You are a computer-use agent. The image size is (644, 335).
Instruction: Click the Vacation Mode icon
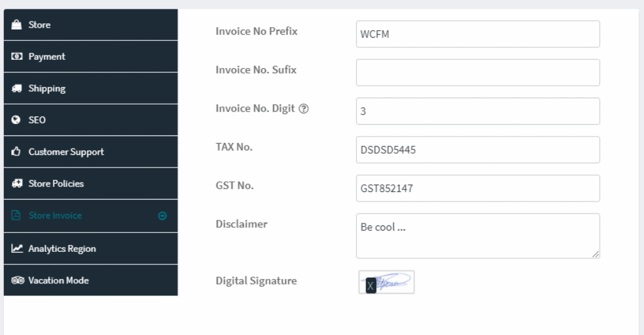(x=17, y=280)
